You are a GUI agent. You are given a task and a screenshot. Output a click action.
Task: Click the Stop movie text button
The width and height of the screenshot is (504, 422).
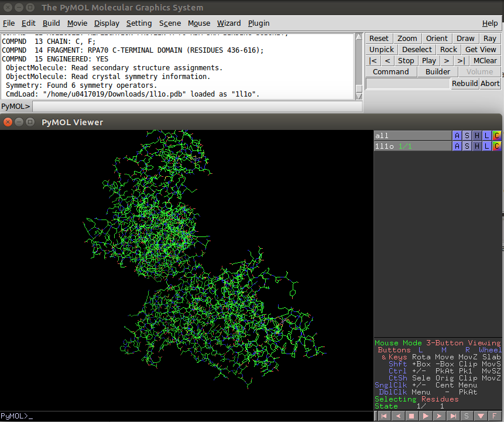[406, 61]
